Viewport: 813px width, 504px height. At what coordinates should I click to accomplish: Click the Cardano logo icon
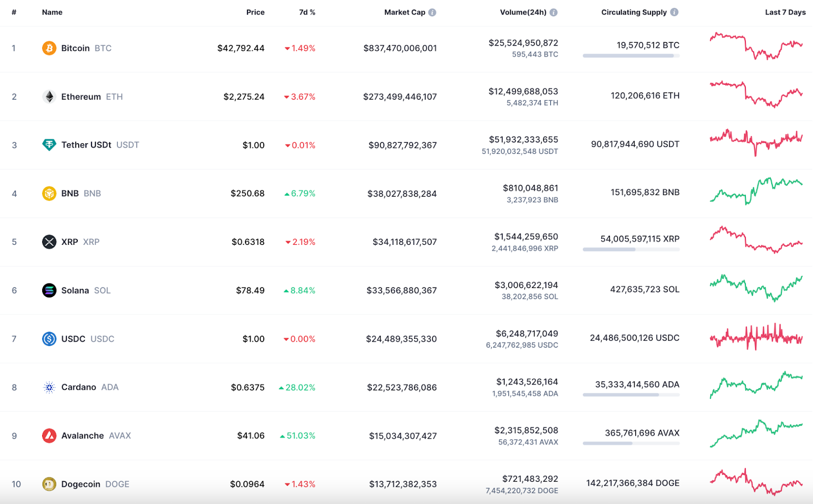tap(49, 387)
